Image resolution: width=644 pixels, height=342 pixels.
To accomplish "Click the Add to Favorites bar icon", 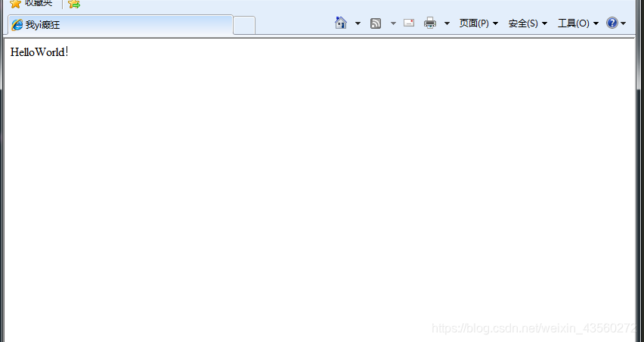I will tap(74, 4).
